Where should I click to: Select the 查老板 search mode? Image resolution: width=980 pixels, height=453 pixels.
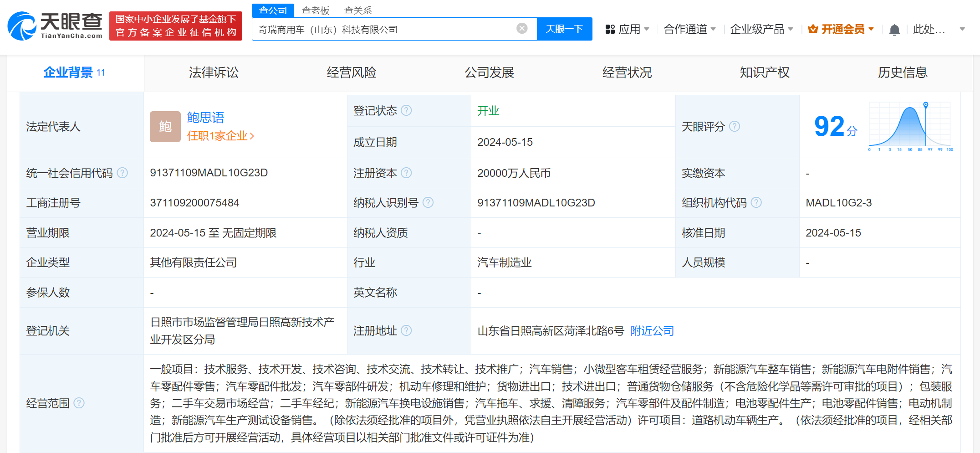point(315,10)
